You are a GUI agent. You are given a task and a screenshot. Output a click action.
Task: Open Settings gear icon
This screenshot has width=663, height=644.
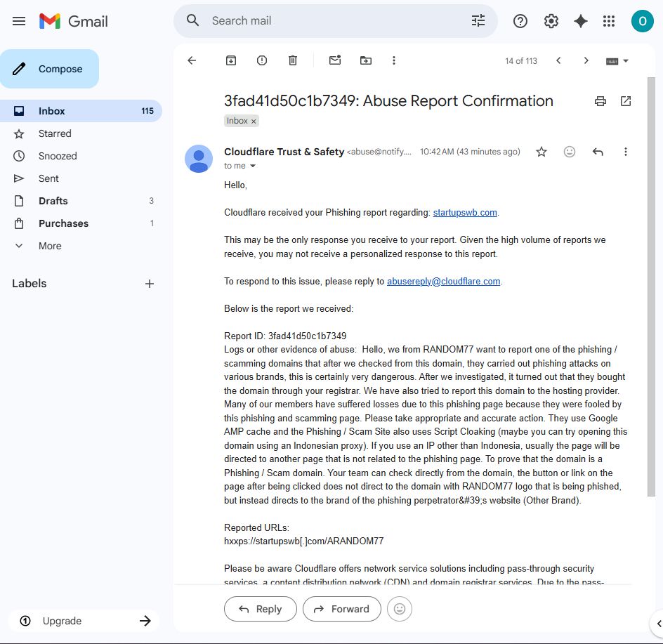point(551,21)
